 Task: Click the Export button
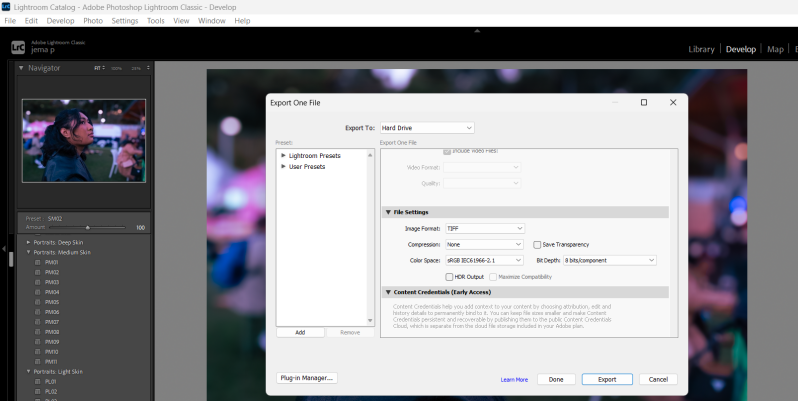pyautogui.click(x=607, y=380)
